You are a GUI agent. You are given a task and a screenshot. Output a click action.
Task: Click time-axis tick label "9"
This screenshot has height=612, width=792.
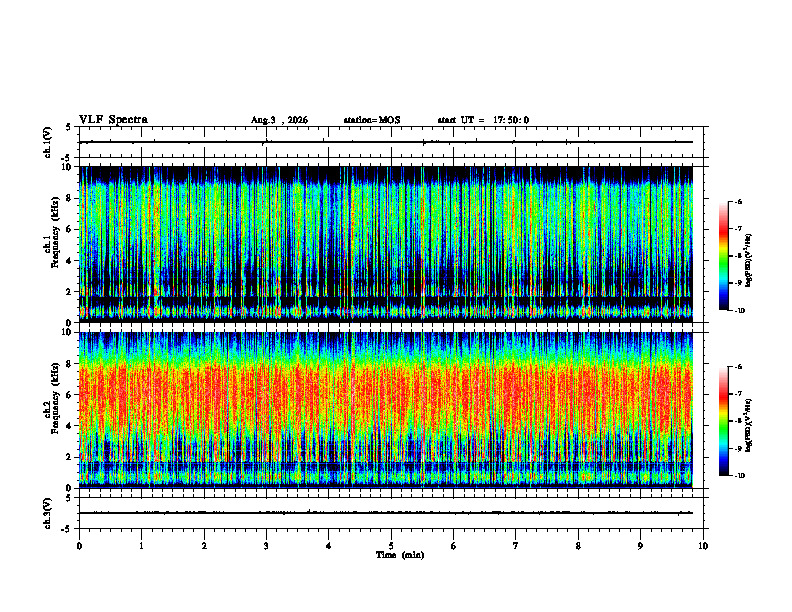pos(640,546)
